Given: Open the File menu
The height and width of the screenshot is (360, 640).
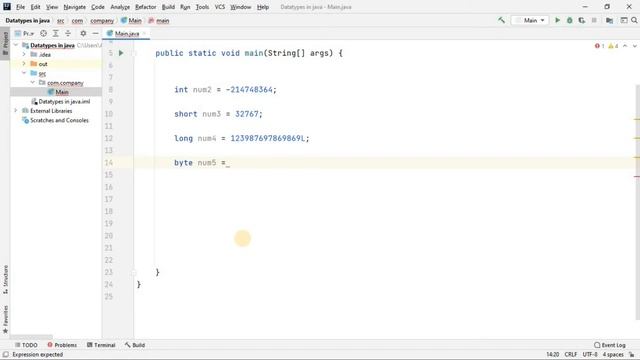Looking at the screenshot, I should pyautogui.click(x=20, y=7).
